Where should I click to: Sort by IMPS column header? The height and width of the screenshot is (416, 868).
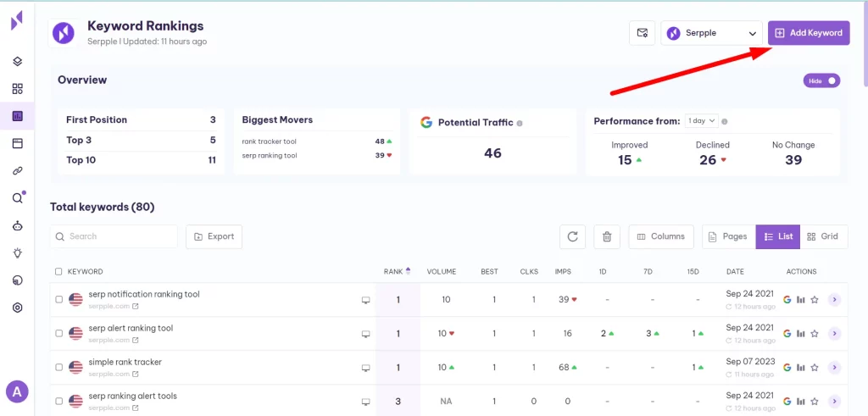pos(563,272)
